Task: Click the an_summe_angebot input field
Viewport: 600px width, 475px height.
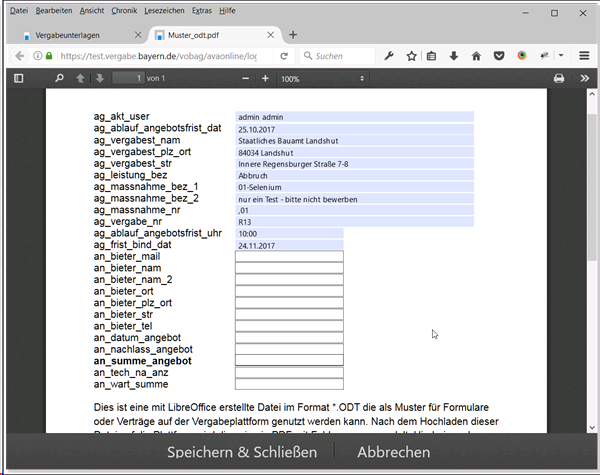Action: (x=289, y=359)
